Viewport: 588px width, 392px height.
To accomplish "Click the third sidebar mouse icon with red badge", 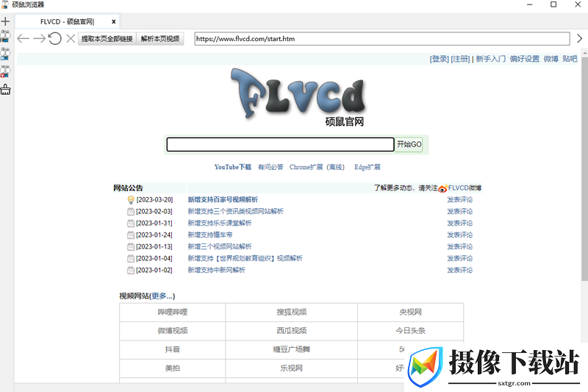I will [5, 71].
